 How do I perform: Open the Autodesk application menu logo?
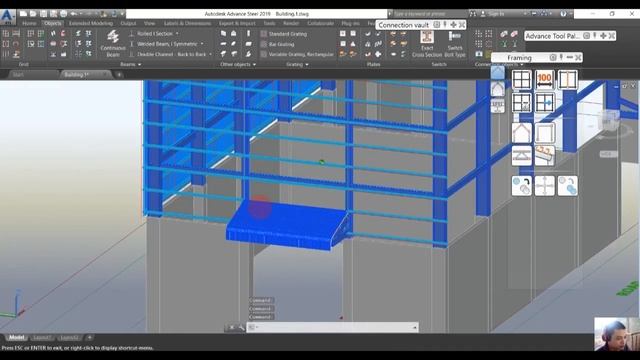click(x=8, y=16)
